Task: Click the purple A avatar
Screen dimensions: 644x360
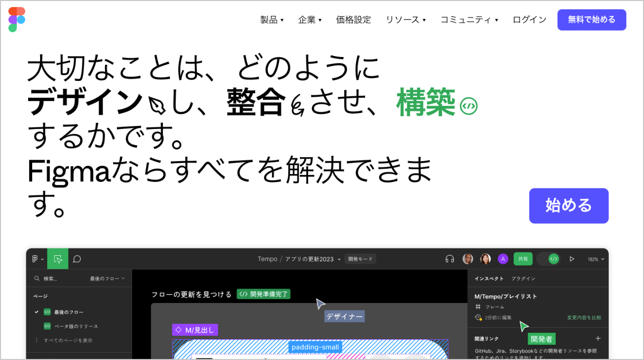Action: tap(503, 259)
